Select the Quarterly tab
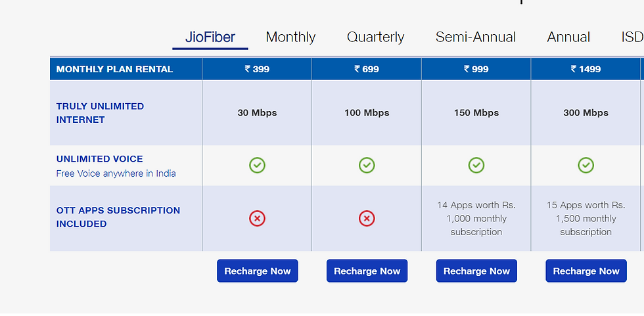 [x=375, y=37]
